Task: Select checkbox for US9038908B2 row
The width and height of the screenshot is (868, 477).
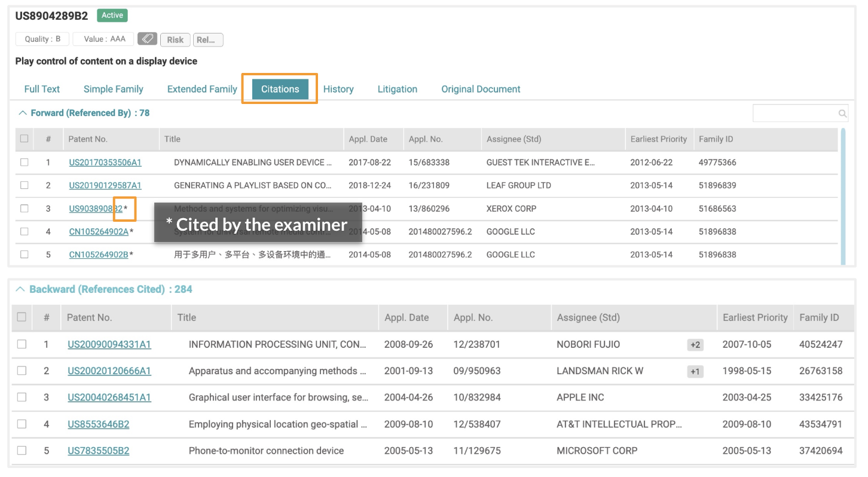Action: click(24, 209)
